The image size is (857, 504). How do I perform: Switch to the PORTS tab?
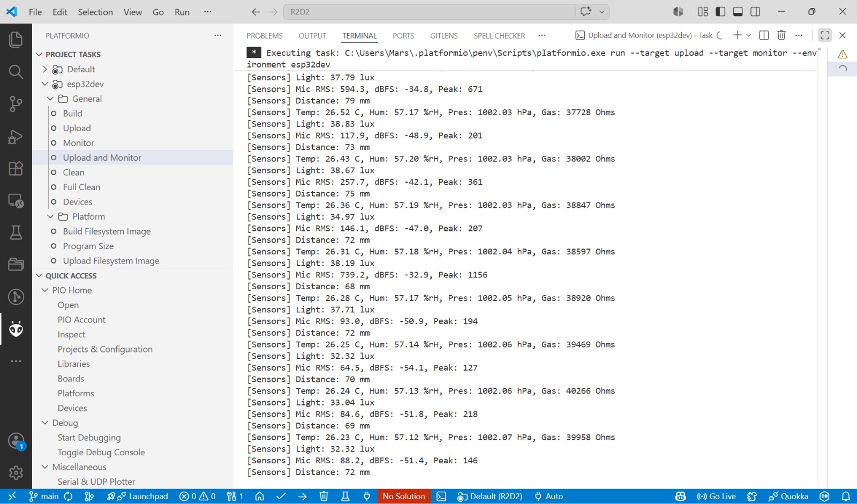[403, 36]
